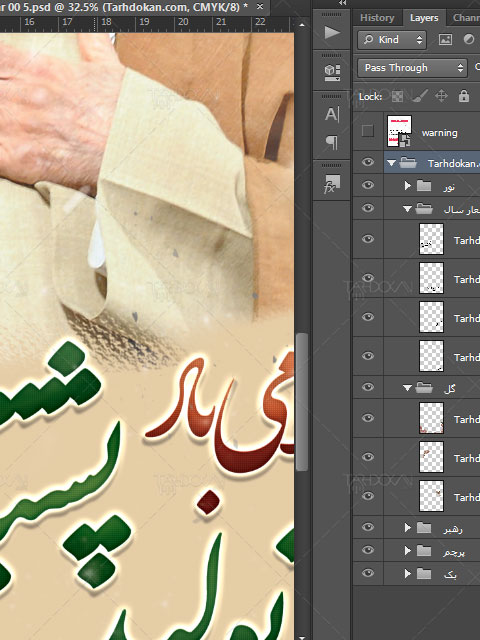Hide the گل group

(x=368, y=387)
